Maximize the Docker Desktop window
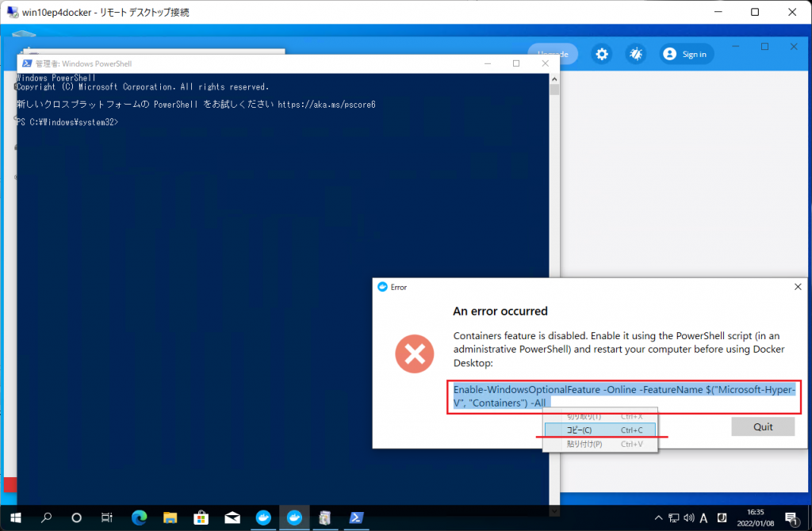812x531 pixels. pos(764,47)
